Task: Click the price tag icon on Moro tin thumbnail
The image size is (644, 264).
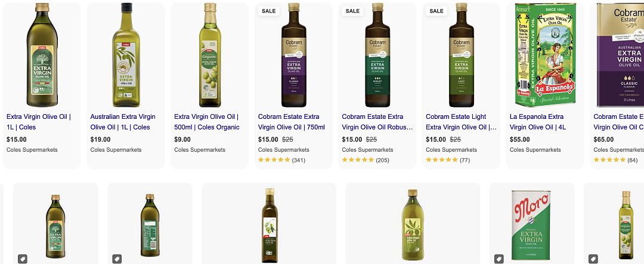Action: point(499,259)
